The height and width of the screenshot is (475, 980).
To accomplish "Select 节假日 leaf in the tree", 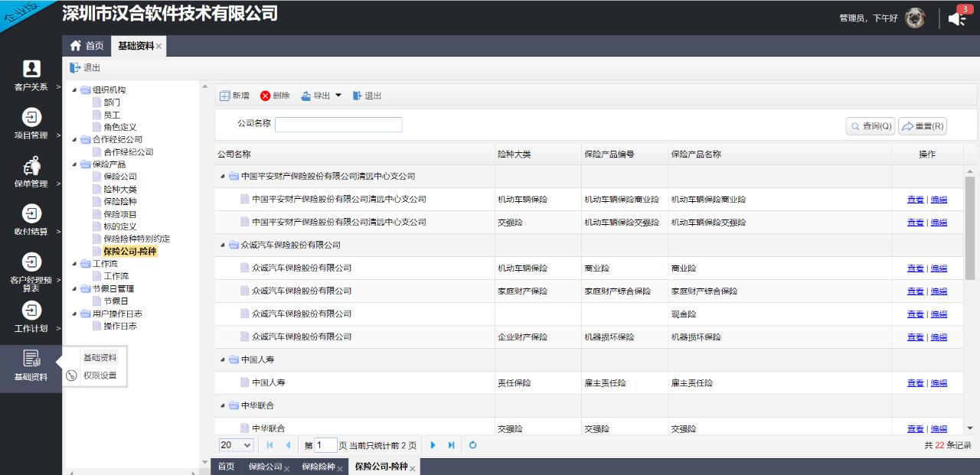I will pyautogui.click(x=116, y=301).
